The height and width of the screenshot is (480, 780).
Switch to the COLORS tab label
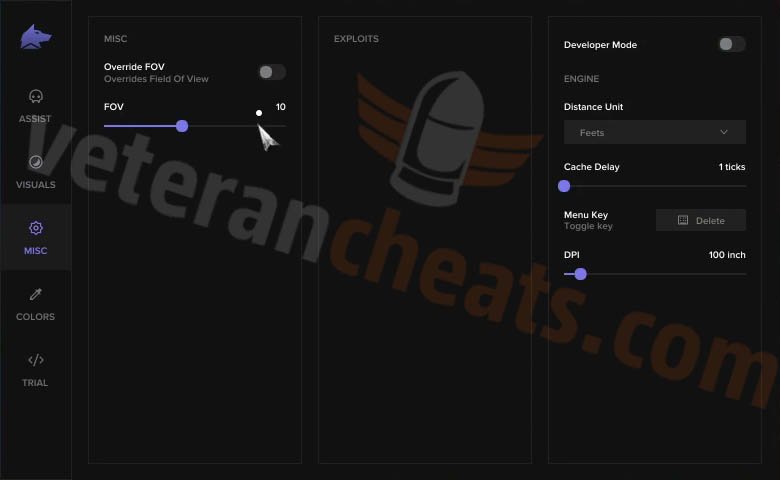(35, 317)
